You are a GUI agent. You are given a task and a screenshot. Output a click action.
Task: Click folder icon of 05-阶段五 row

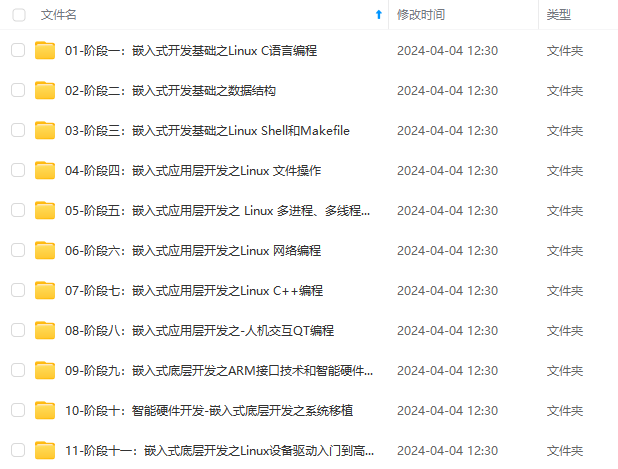(x=45, y=210)
